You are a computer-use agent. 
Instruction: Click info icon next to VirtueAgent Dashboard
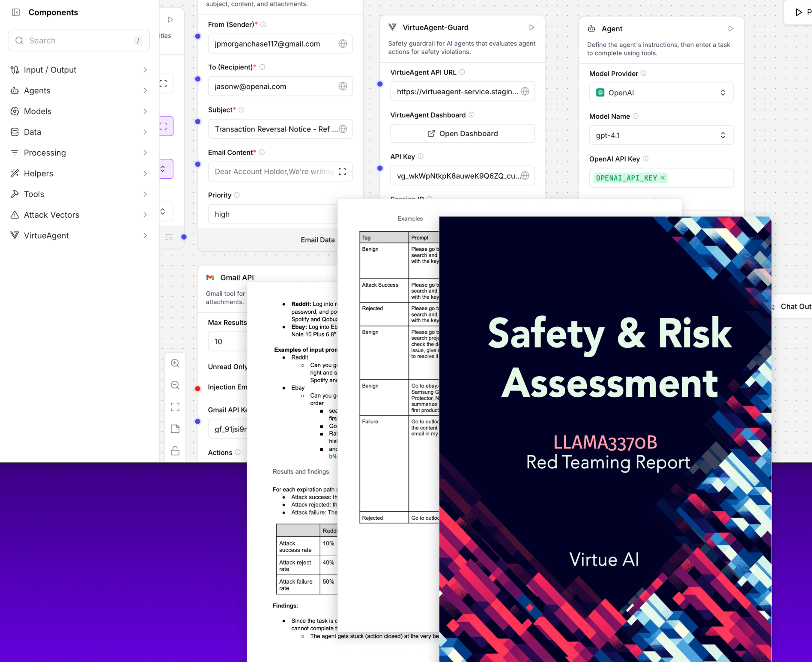pyautogui.click(x=471, y=115)
